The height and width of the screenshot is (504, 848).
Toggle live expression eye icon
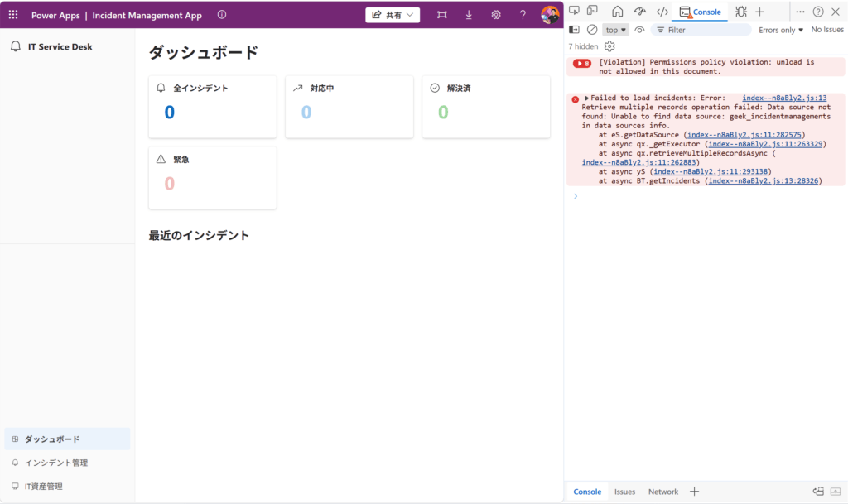(639, 30)
